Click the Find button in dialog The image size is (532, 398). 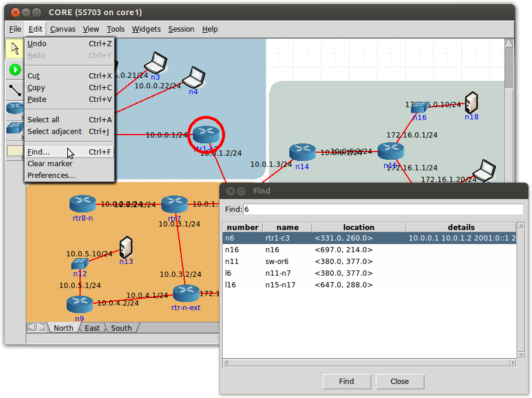click(x=347, y=382)
